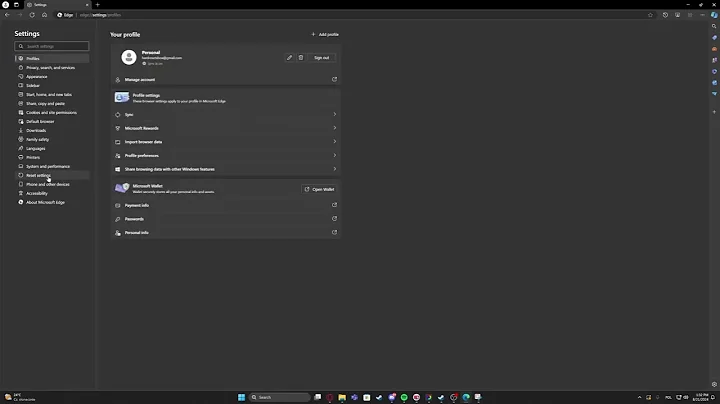
Task: Expand the Microsoft Rewards row
Action: [225, 128]
